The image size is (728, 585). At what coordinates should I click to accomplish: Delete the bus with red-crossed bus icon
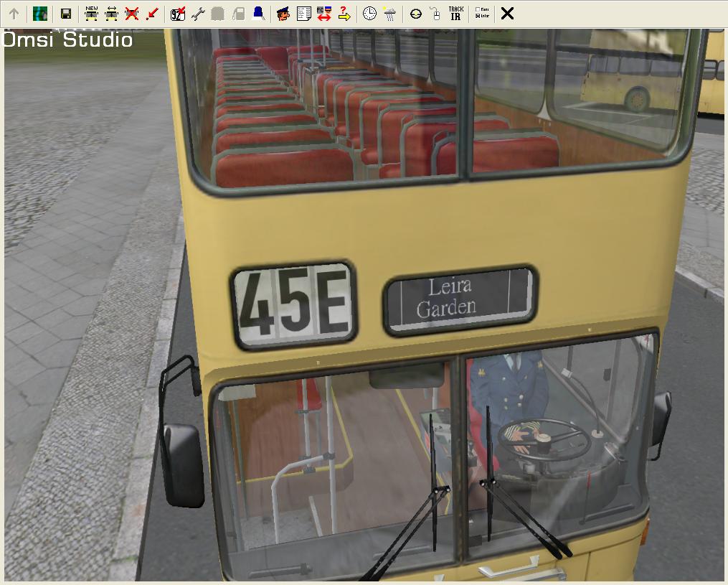point(131,14)
